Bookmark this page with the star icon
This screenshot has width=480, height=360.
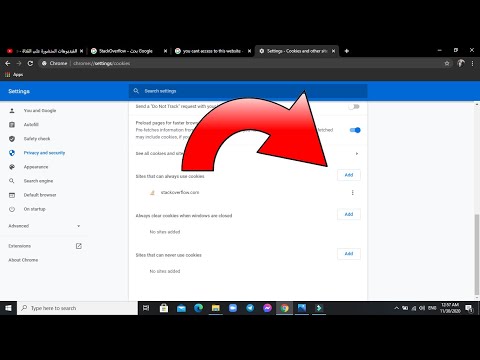(x=447, y=63)
